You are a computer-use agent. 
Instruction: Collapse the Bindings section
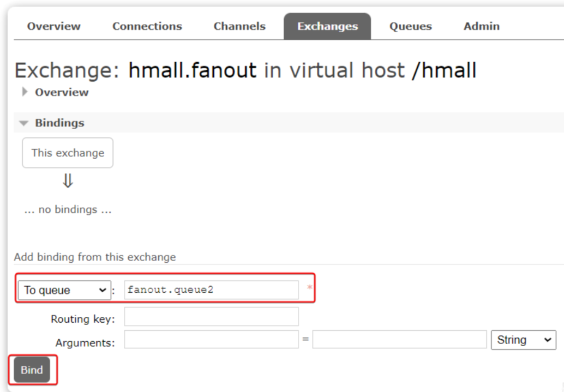coord(59,123)
